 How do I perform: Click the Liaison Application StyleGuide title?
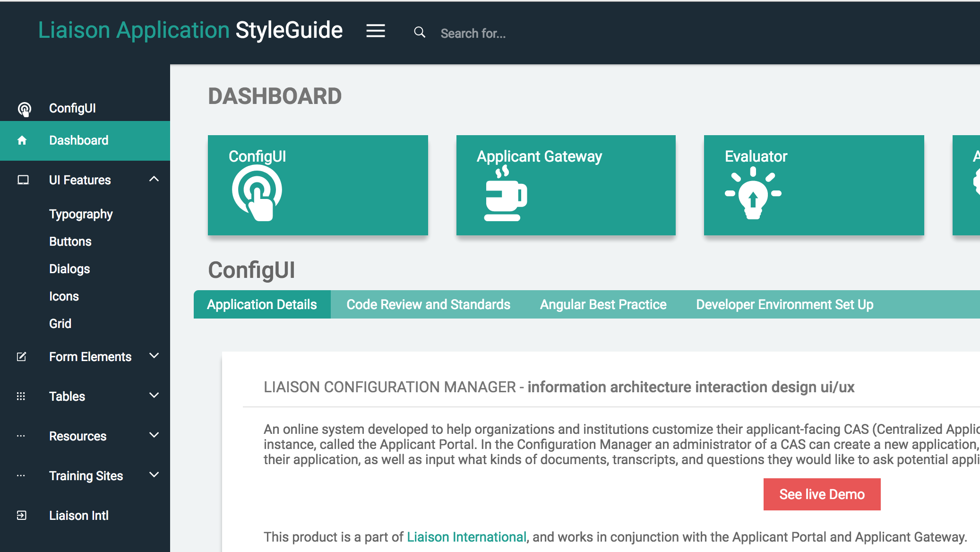pos(190,30)
